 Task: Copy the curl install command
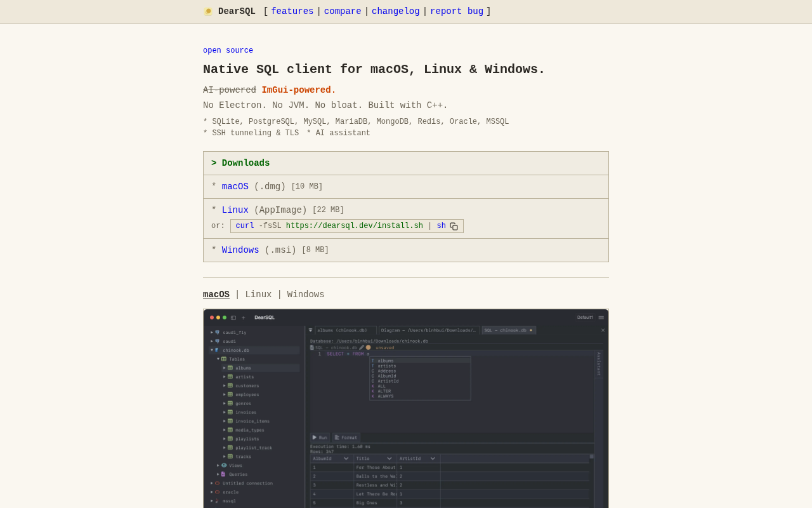pos(454,227)
